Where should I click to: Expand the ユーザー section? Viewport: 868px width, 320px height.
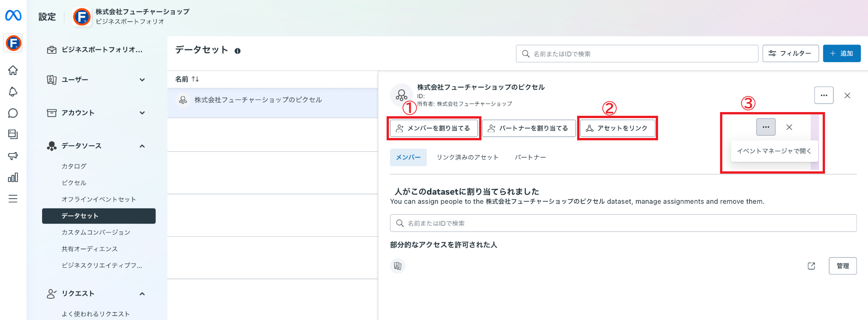[x=142, y=80]
